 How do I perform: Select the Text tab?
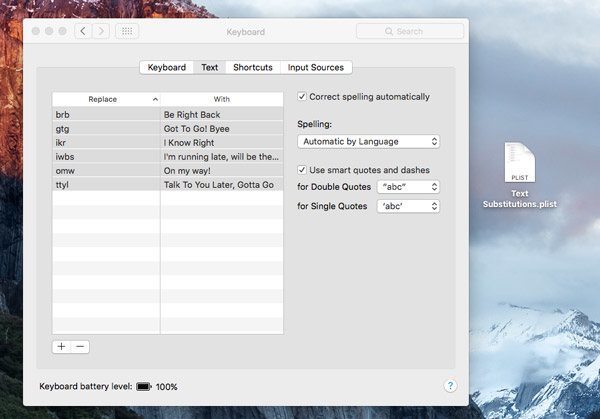coord(210,67)
